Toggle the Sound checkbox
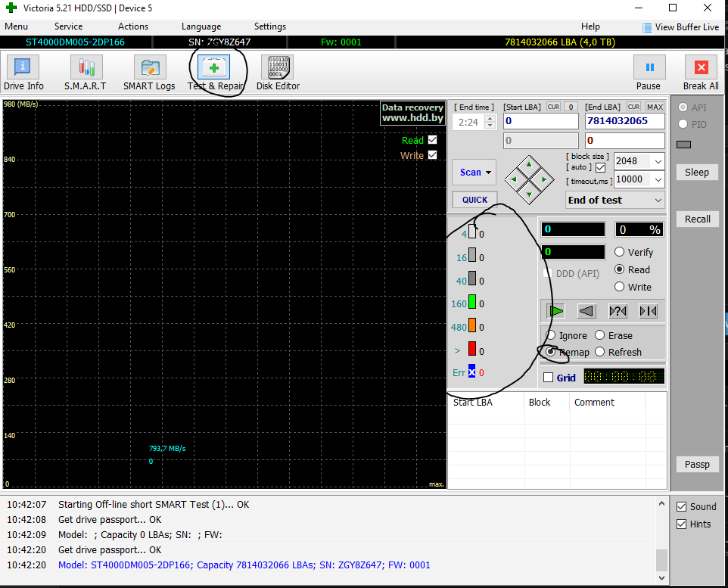The height and width of the screenshot is (588, 728). [681, 507]
